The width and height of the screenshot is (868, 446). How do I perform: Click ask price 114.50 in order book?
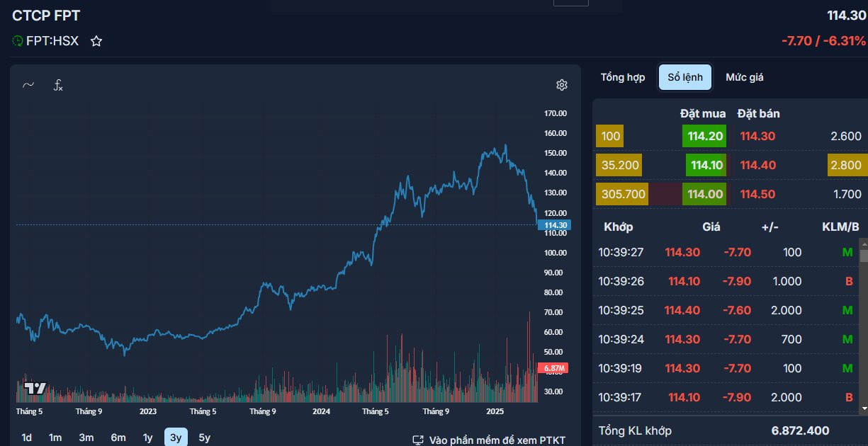point(757,194)
